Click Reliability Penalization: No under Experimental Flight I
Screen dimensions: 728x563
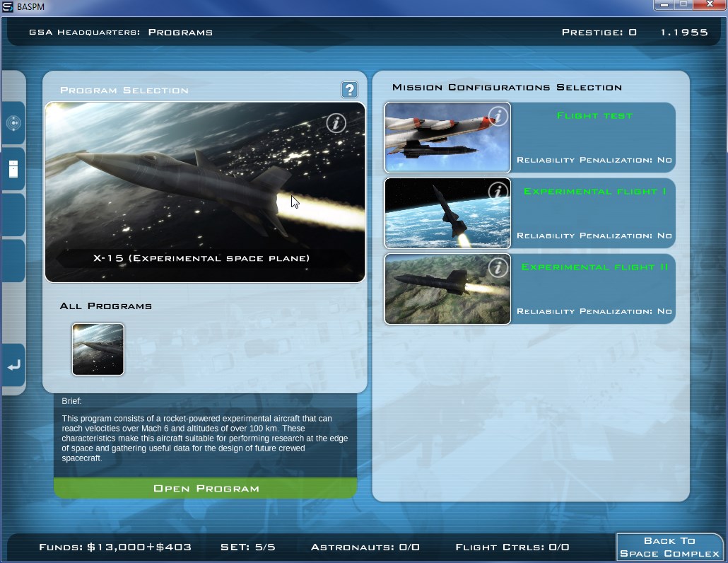pyautogui.click(x=594, y=236)
